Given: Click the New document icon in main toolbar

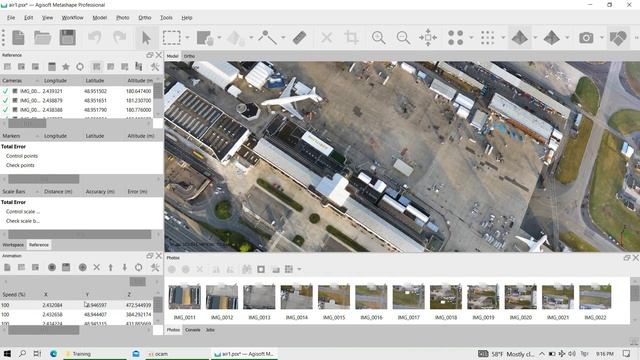Looking at the screenshot, I should 18,38.
